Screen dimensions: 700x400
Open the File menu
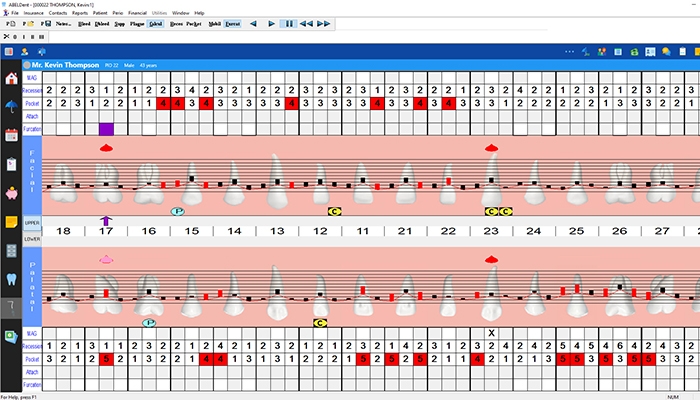15,13
